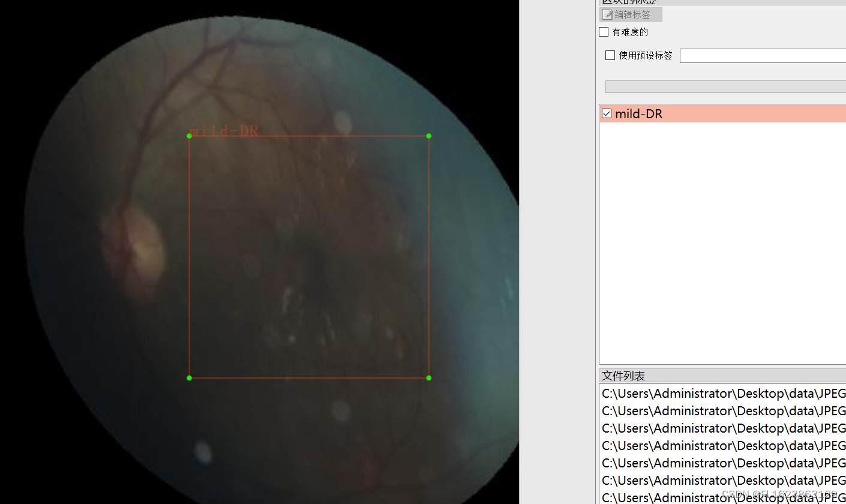
Task: Toggle the 使用预设标签 checkbox
Action: 610,55
